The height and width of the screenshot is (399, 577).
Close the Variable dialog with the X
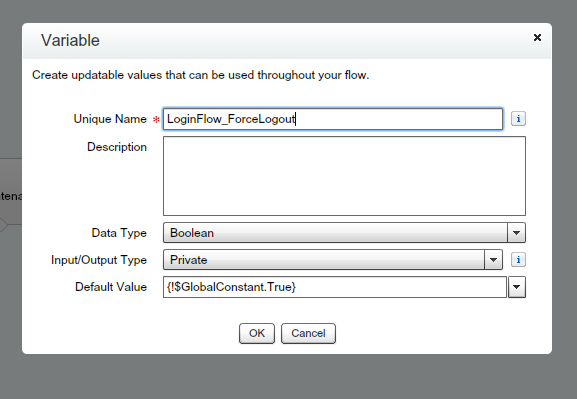pos(537,38)
